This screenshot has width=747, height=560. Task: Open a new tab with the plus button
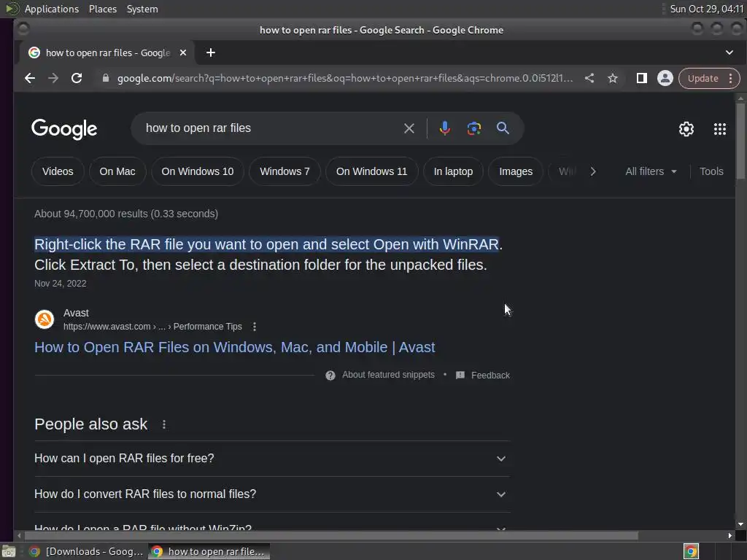coord(211,52)
